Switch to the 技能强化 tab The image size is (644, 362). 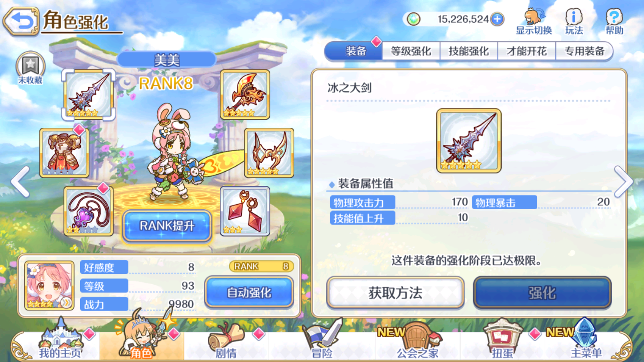(469, 51)
